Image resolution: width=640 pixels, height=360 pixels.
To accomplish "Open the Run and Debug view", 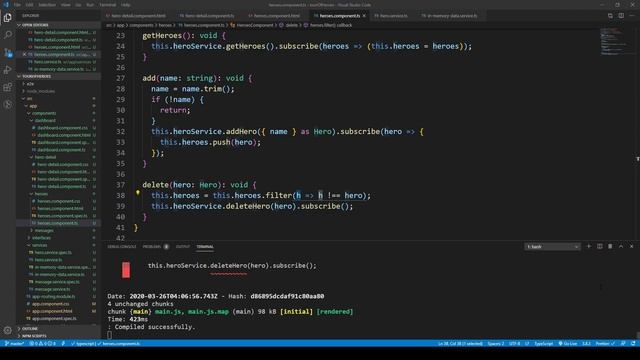I will [7, 70].
